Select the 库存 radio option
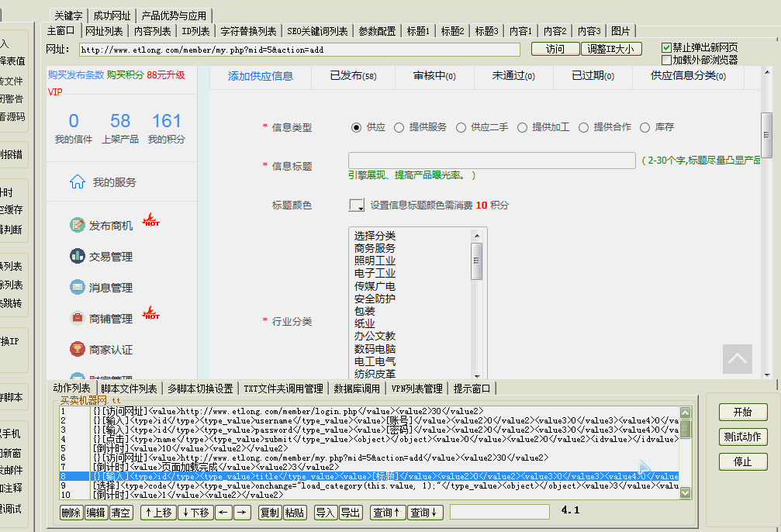This screenshot has height=532, width=781. click(x=645, y=127)
